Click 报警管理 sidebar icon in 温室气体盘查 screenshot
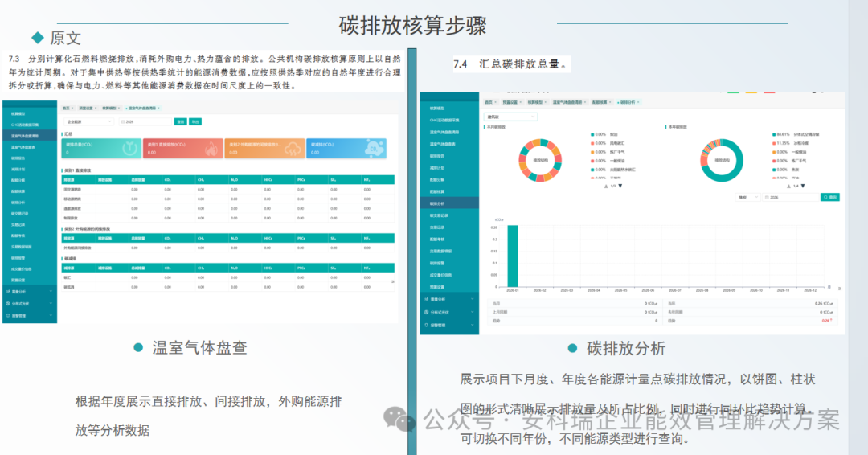Image resolution: width=868 pixels, height=455 pixels. coord(8,315)
